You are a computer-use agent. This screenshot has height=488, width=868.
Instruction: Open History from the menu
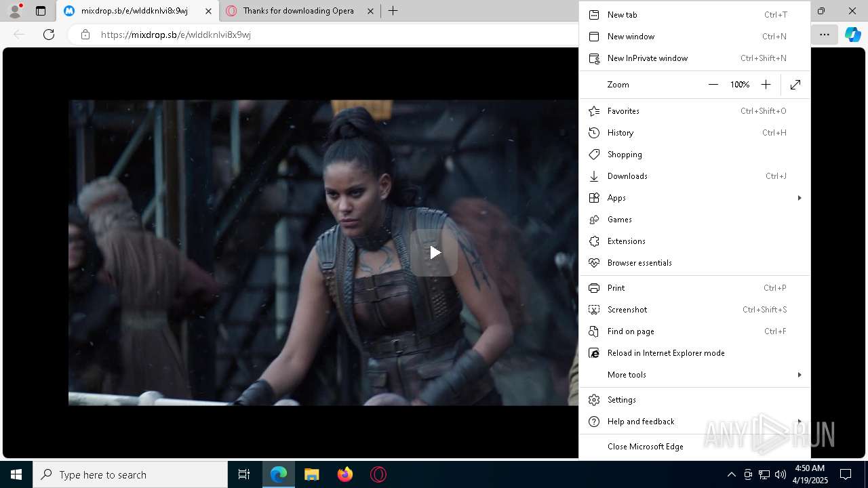pyautogui.click(x=694, y=133)
